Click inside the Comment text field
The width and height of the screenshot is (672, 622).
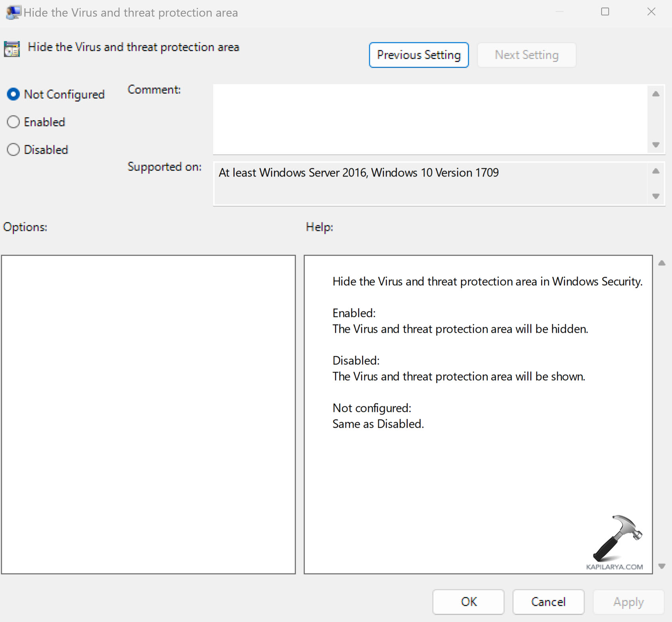tap(429, 119)
